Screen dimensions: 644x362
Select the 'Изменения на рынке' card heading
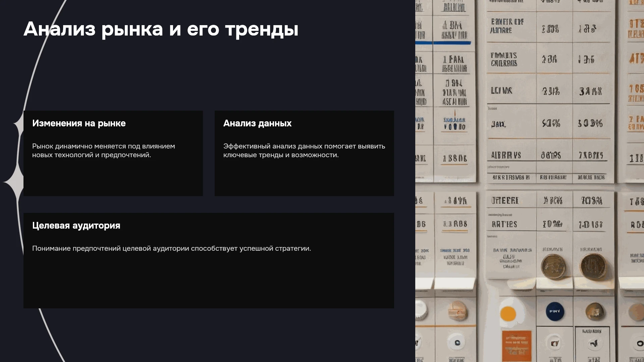click(79, 123)
